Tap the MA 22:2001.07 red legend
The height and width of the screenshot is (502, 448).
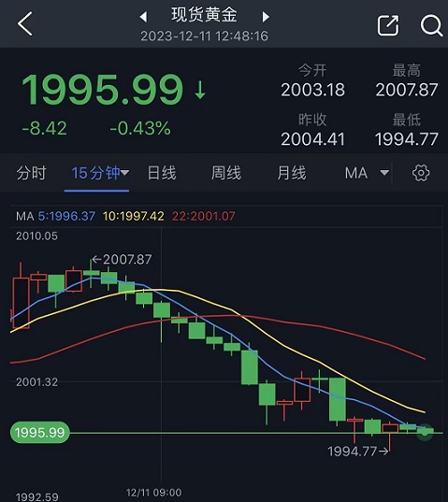pyautogui.click(x=204, y=216)
